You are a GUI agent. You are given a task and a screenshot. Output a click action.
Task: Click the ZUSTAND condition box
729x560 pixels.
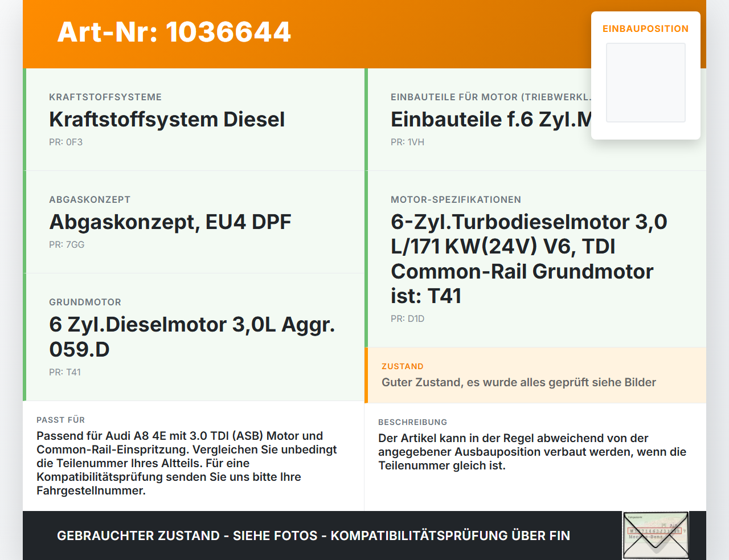(x=535, y=375)
